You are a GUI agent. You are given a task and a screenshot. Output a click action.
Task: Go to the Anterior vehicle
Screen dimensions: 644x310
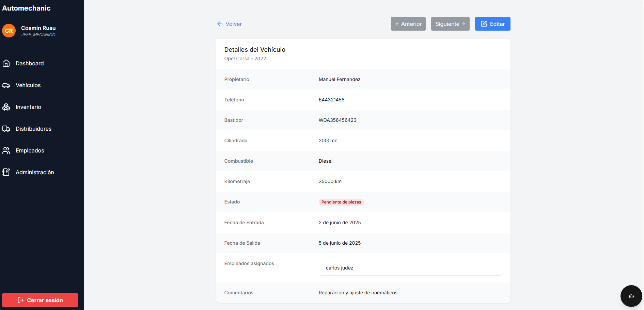point(408,24)
